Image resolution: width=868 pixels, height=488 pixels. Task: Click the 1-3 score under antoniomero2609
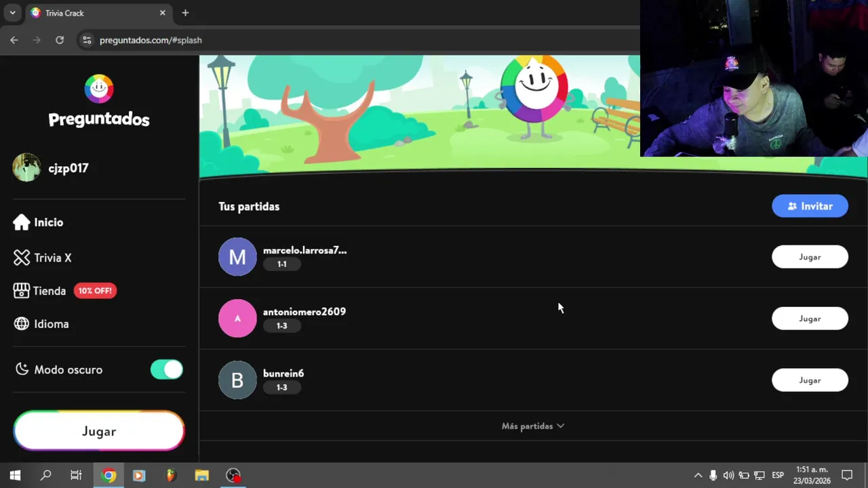[x=281, y=326]
